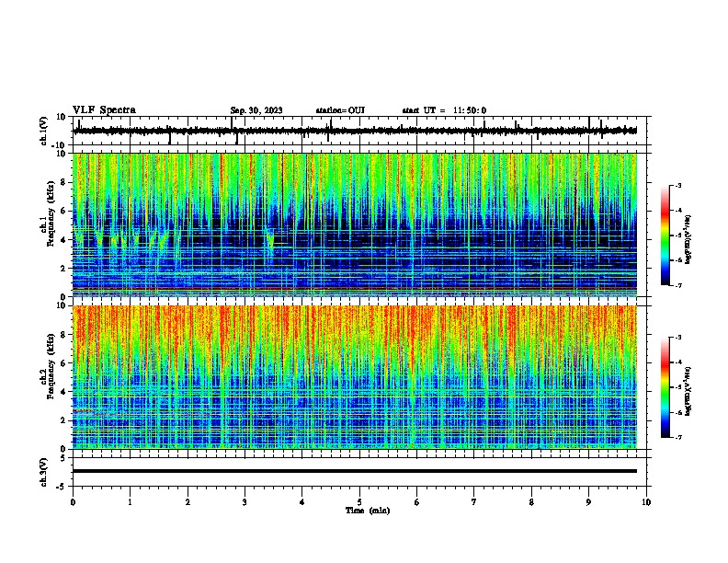Click time axis tick label "8"
This screenshot has width=728, height=563.
(531, 502)
